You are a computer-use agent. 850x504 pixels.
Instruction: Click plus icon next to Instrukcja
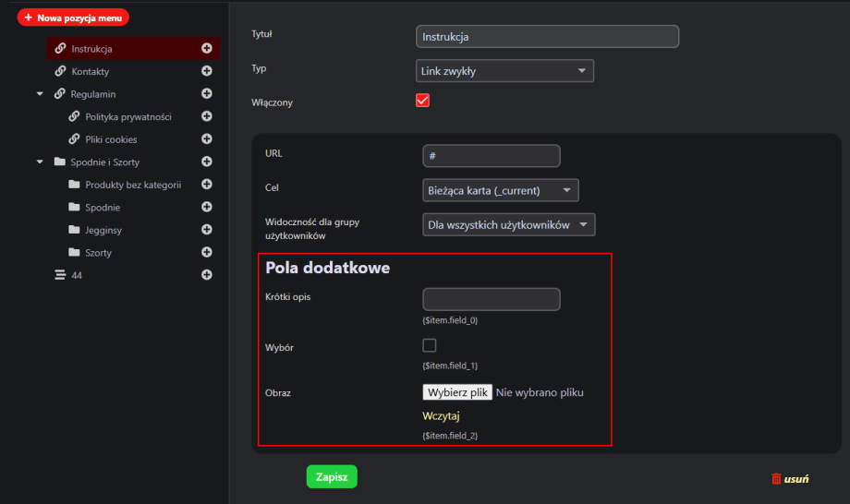tap(207, 49)
